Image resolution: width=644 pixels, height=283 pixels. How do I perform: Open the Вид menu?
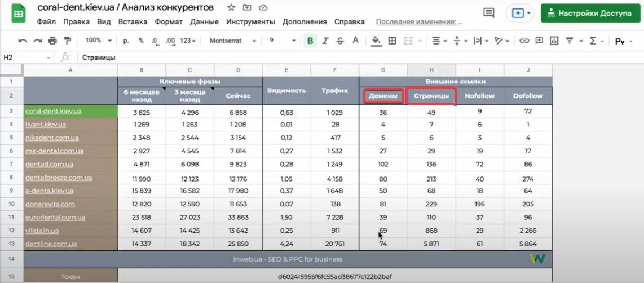click(104, 22)
